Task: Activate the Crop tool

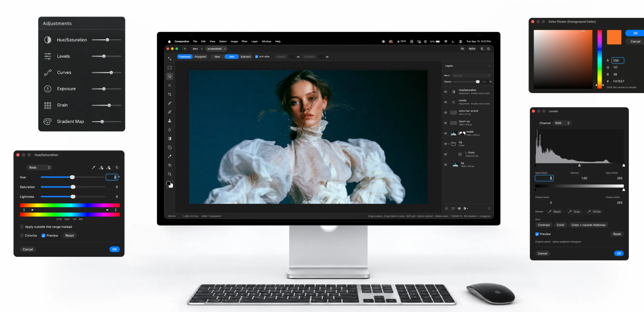Action: point(169,94)
